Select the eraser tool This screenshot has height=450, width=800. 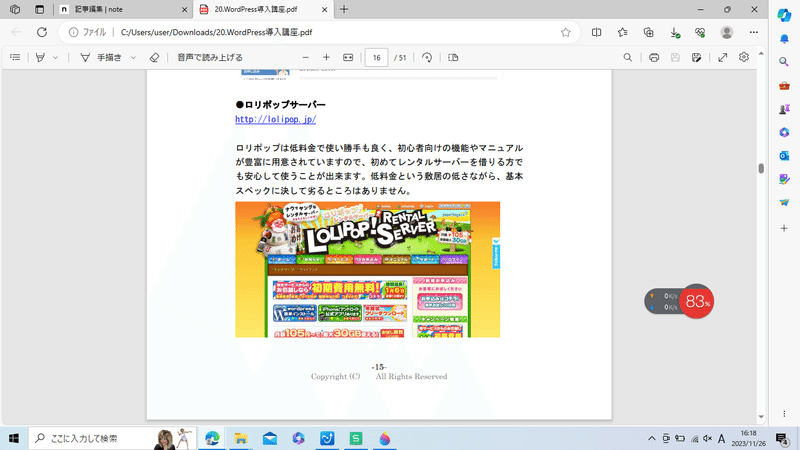pyautogui.click(x=154, y=58)
